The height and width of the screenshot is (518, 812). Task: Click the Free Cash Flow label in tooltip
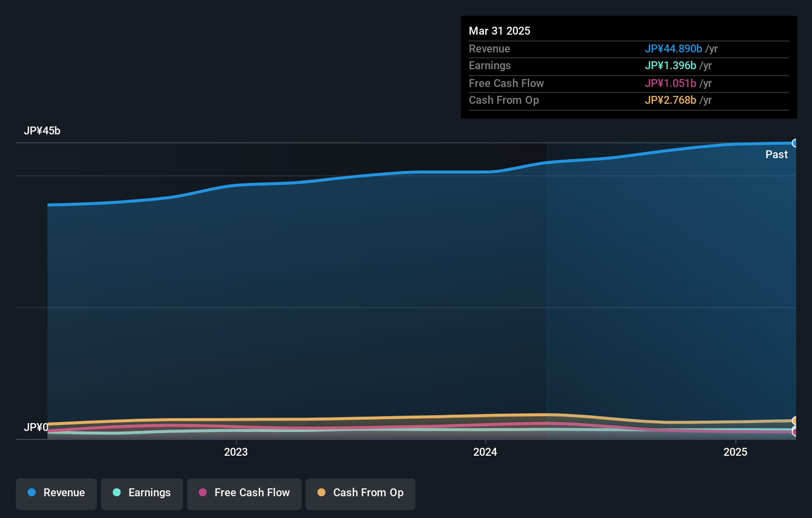point(506,83)
